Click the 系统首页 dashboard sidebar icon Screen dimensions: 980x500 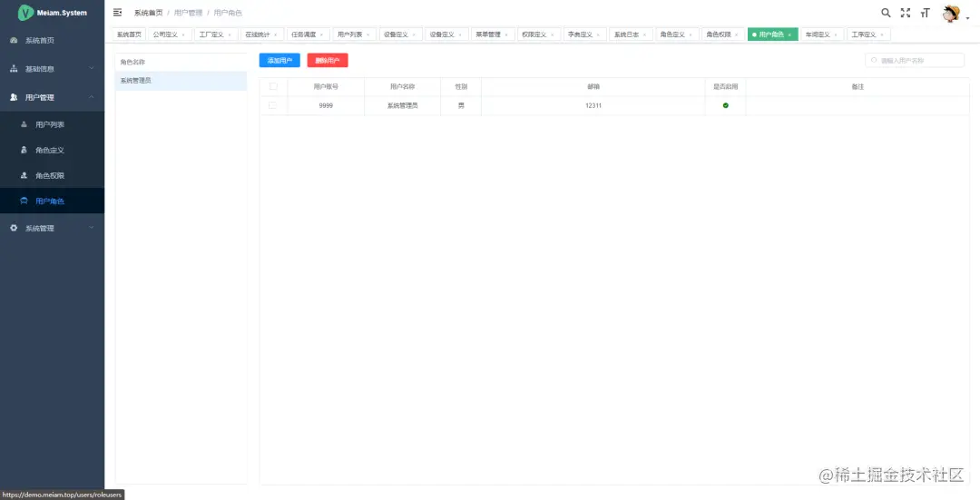click(14, 41)
